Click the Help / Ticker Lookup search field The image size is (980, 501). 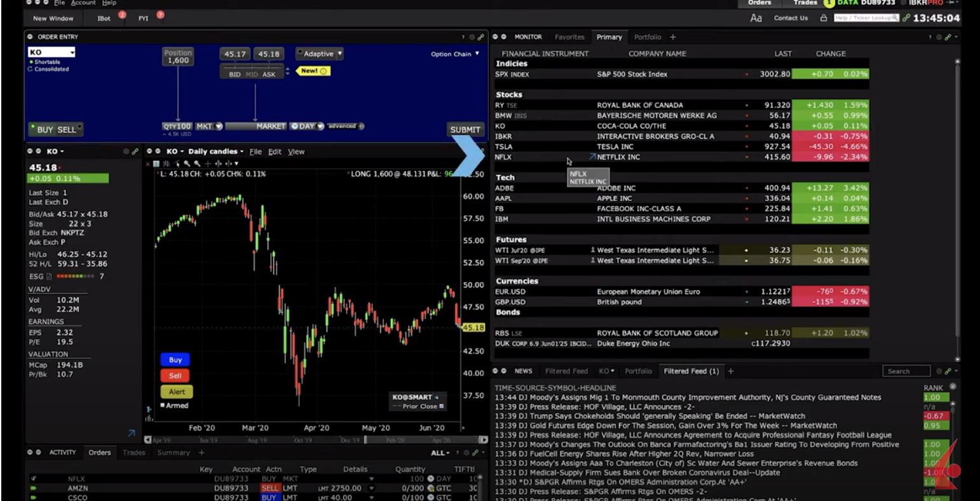pyautogui.click(x=866, y=18)
